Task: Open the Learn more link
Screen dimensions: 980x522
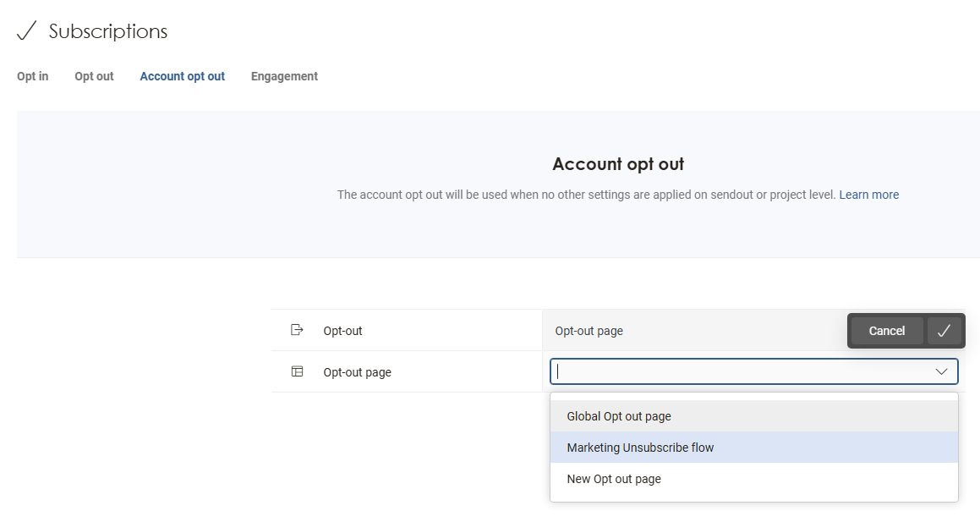Action: [868, 195]
